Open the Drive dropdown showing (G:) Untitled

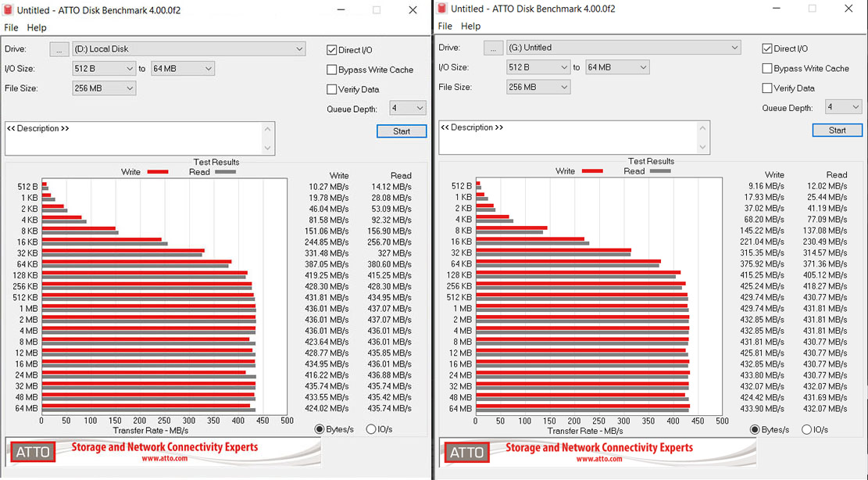tap(624, 48)
